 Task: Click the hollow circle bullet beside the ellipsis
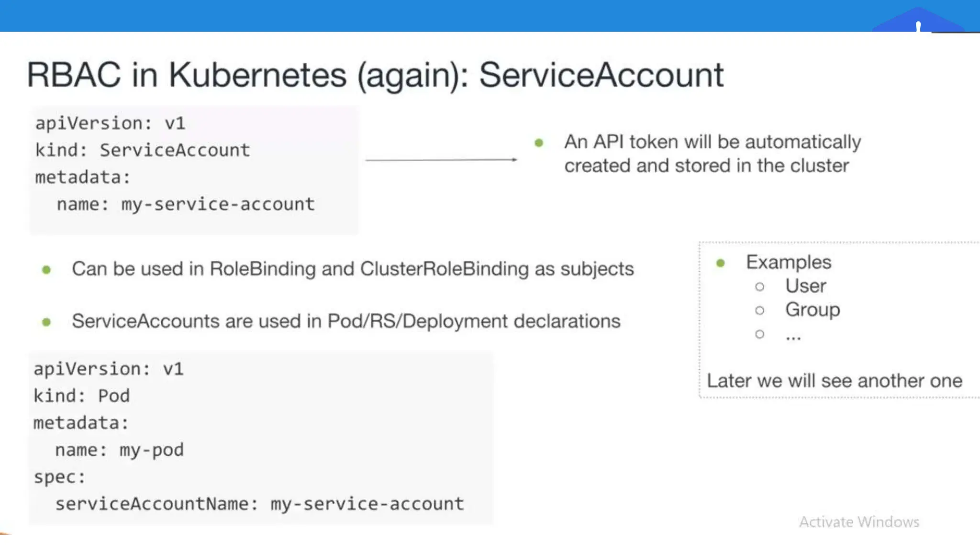click(759, 334)
